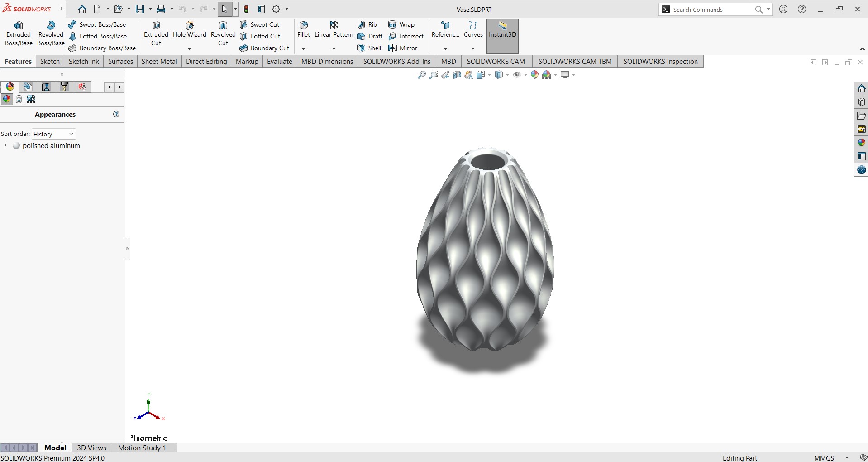Viewport: 868px width, 462px height.
Task: Open the Linear Pattern dropdown arrow
Action: pyautogui.click(x=334, y=48)
